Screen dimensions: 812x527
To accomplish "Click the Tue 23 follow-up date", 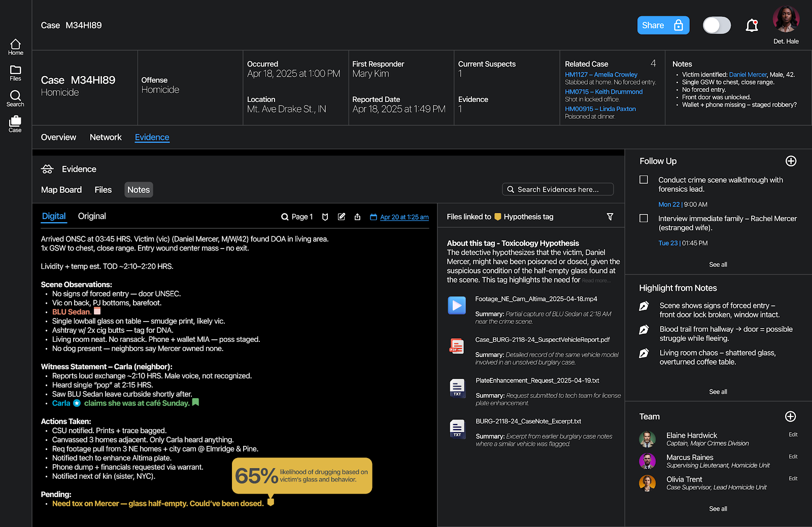I will coord(668,243).
